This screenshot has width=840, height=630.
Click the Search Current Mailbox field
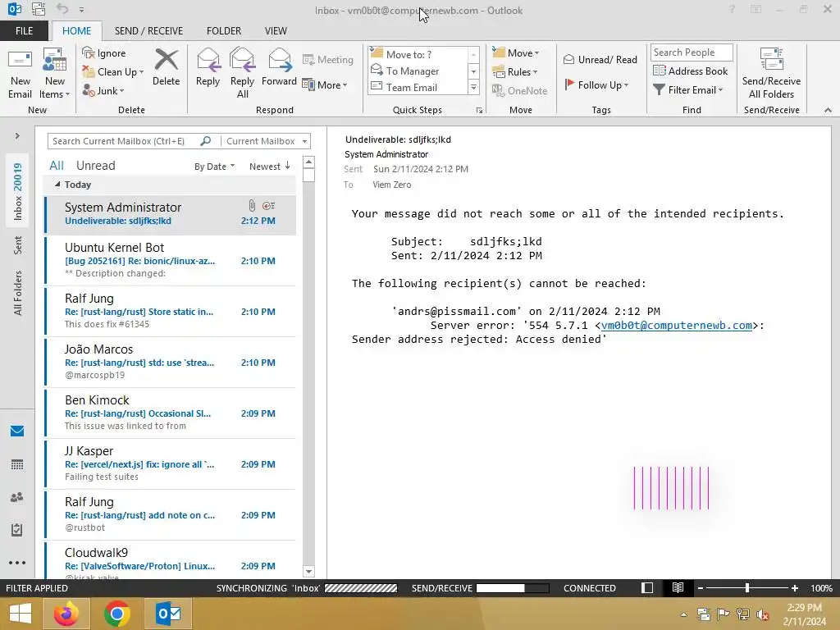click(125, 141)
